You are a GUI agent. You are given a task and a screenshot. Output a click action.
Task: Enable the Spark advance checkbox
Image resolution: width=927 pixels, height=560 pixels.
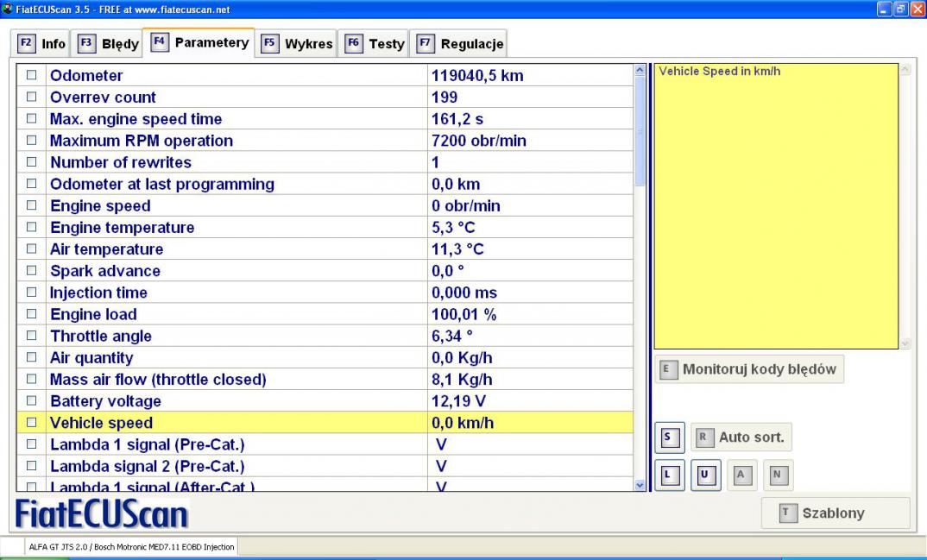[31, 271]
